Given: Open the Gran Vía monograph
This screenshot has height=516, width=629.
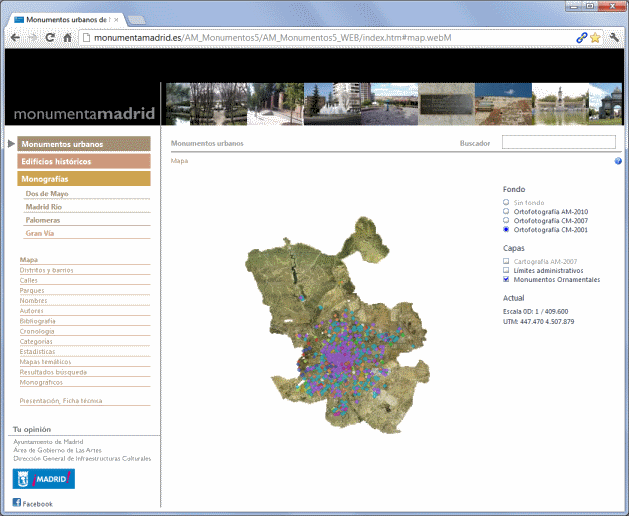Looking at the screenshot, I should click(x=40, y=233).
